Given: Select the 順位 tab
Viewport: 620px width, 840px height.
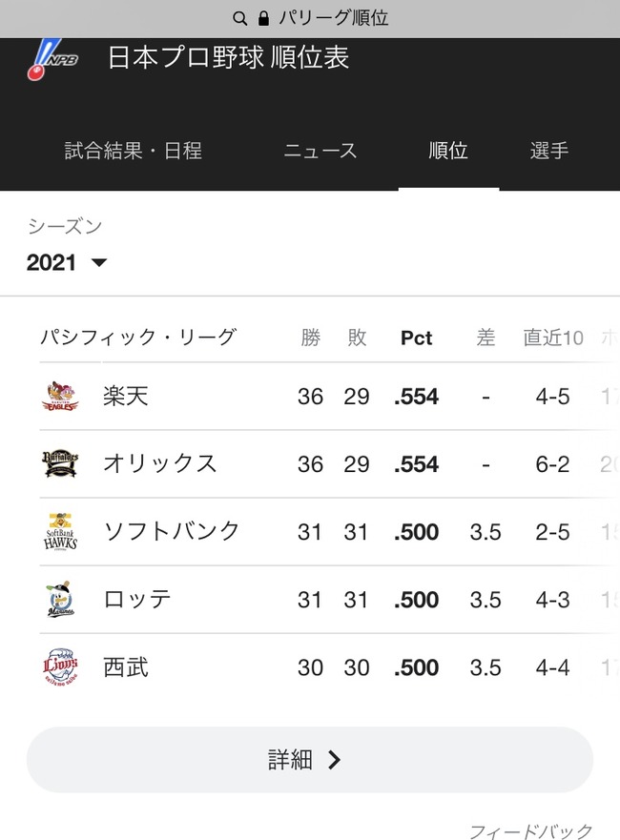Looking at the screenshot, I should pos(448,151).
